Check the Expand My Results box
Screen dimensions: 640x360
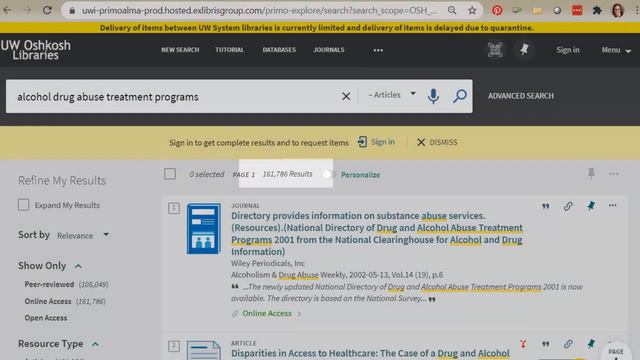[x=23, y=205]
